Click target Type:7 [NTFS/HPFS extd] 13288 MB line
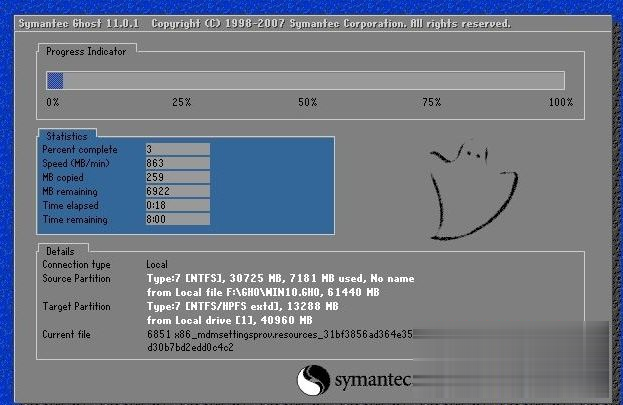 pos(243,306)
